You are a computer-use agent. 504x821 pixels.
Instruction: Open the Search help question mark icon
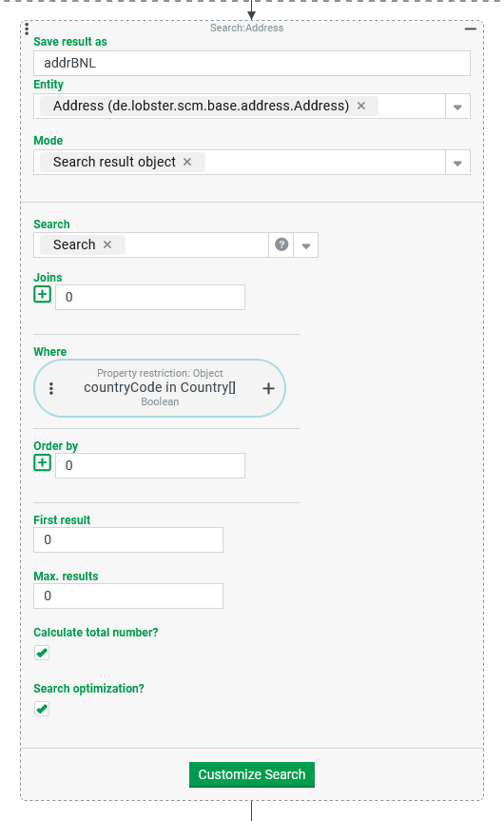(281, 244)
